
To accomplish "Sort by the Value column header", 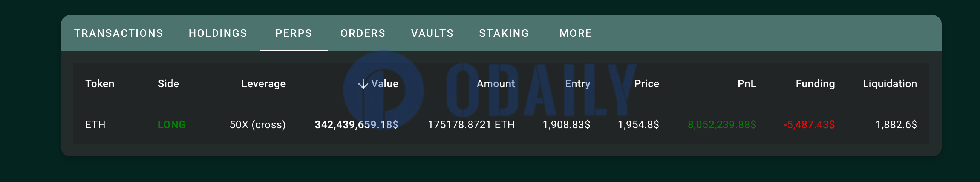I will click(x=384, y=84).
